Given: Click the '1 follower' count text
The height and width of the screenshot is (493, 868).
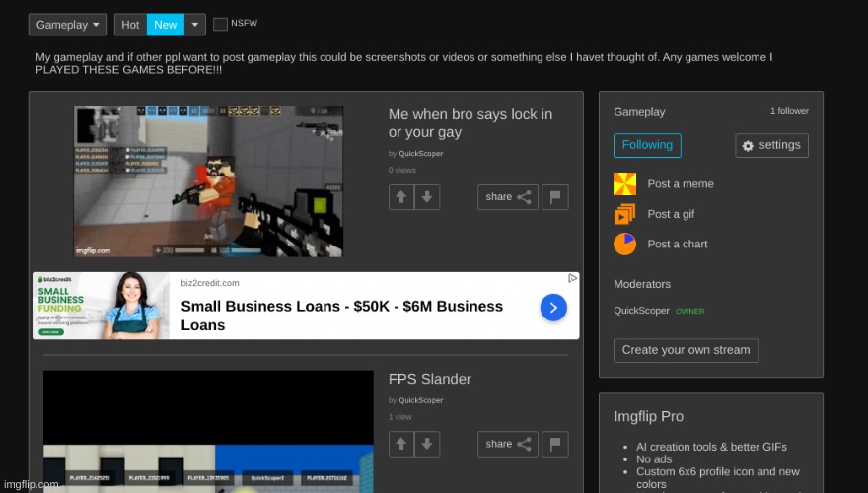Looking at the screenshot, I should pyautogui.click(x=789, y=111).
